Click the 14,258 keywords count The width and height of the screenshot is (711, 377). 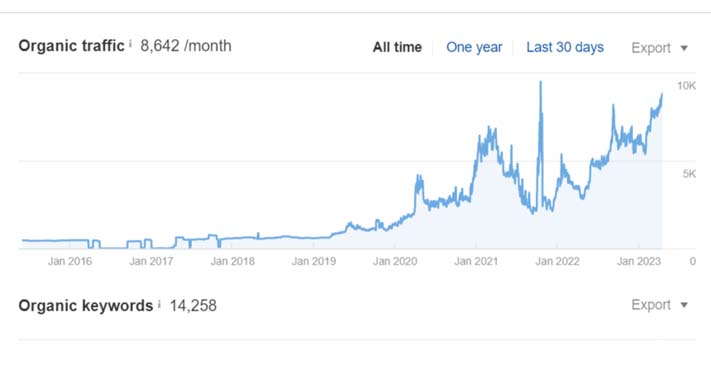pyautogui.click(x=193, y=306)
